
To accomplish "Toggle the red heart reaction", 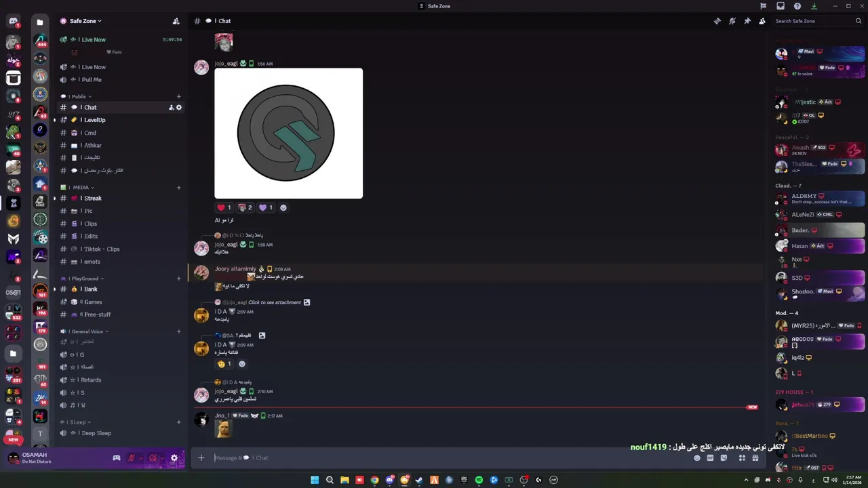I will tap(224, 207).
